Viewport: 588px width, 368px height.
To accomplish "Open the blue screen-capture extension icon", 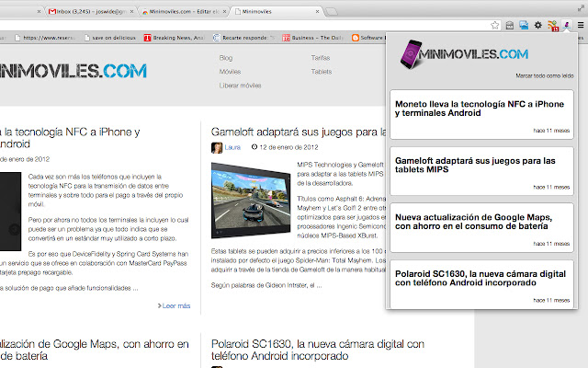I will pos(524,25).
